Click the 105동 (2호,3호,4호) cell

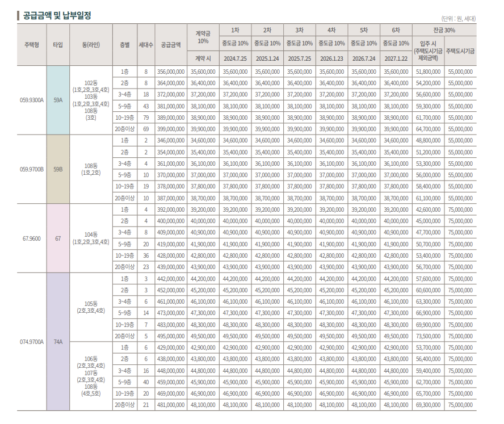tap(91, 307)
